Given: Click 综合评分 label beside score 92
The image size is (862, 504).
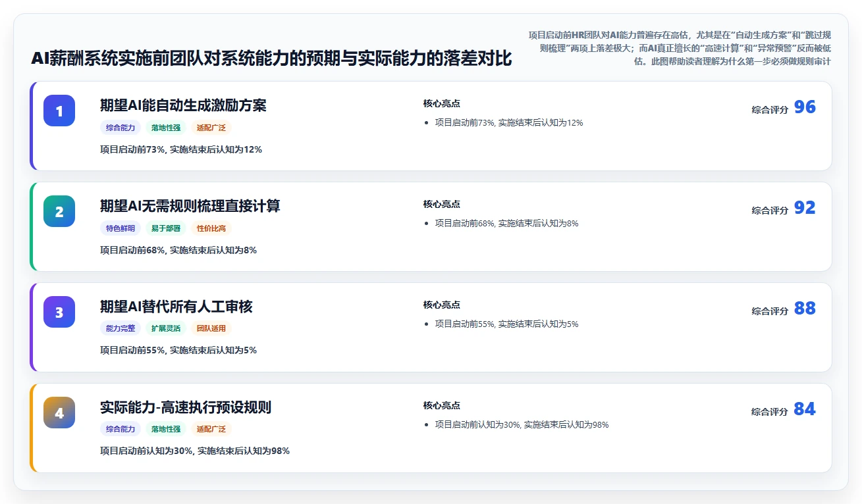Looking at the screenshot, I should pyautogui.click(x=770, y=211).
